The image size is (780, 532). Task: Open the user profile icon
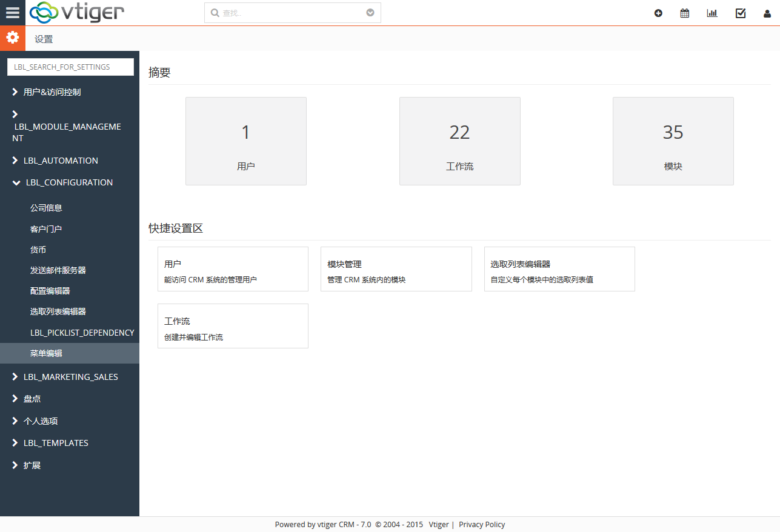(767, 13)
